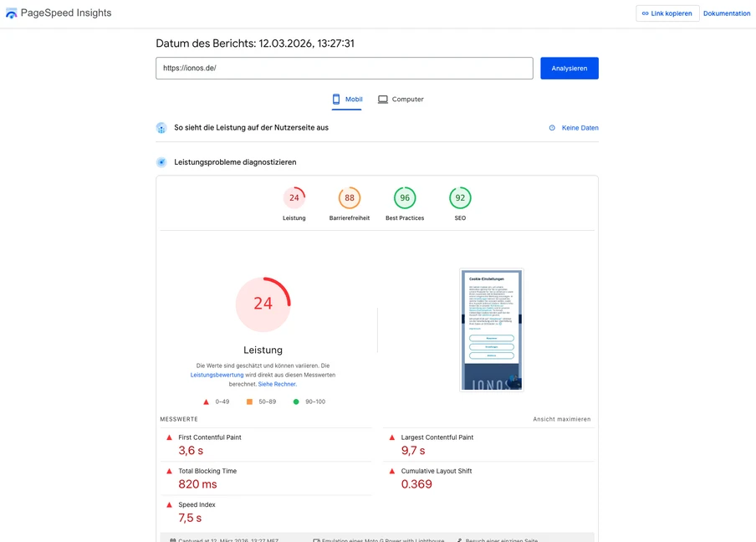Image resolution: width=756 pixels, height=542 pixels.
Task: Select the Leistung score gauge showing 24
Action: pos(294,197)
